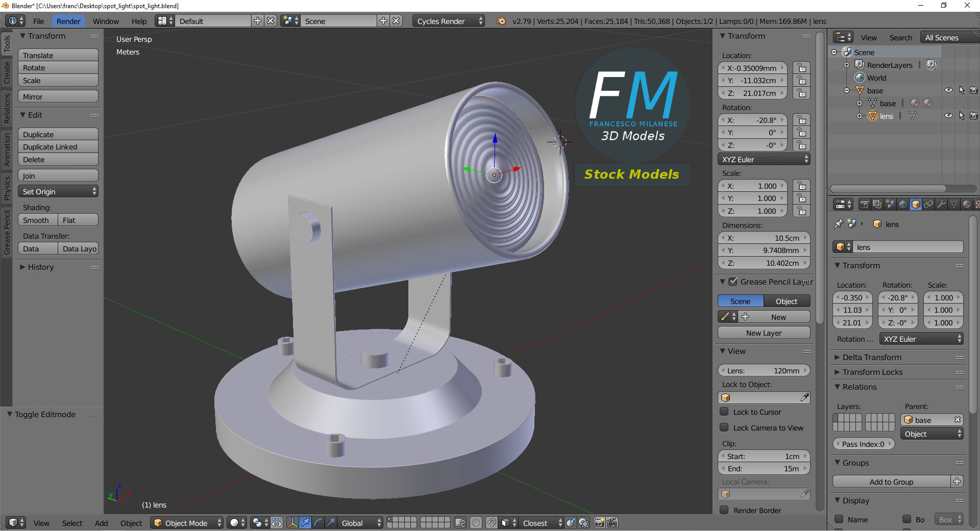Open the Global orientation dropdown

[x=359, y=523]
